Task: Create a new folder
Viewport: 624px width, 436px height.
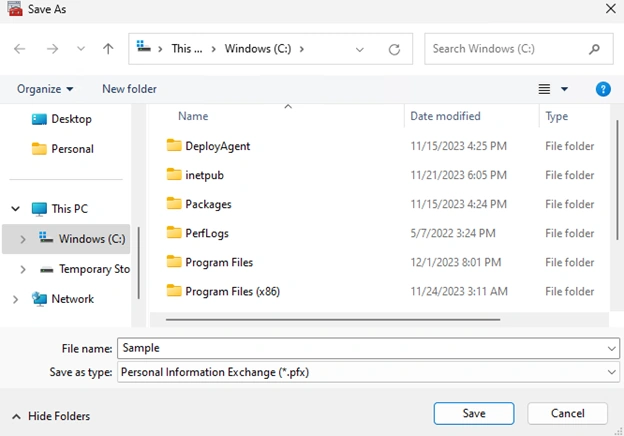Action: 129,89
